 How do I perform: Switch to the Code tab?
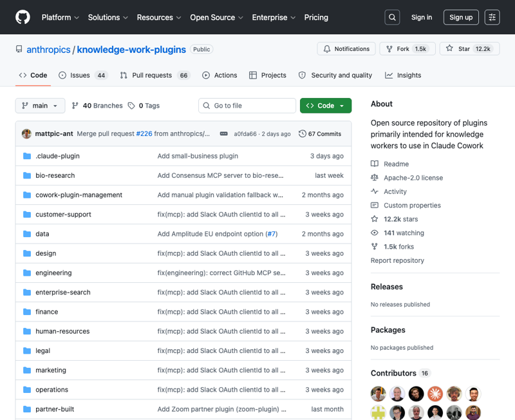(33, 75)
